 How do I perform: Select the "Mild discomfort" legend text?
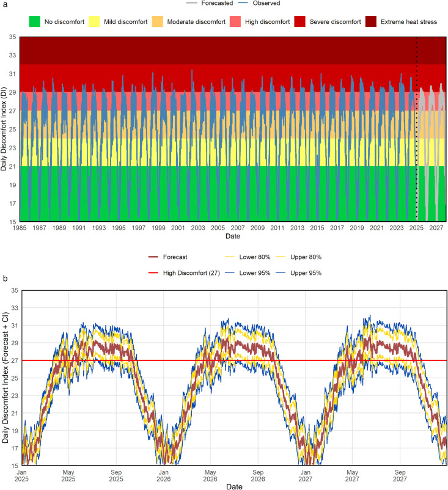tap(126, 22)
